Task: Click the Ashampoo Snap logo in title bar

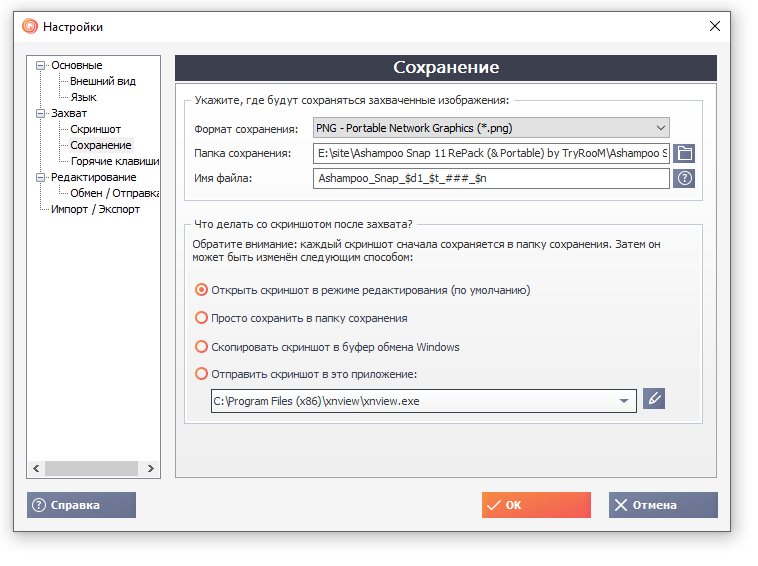Action: coord(30,26)
